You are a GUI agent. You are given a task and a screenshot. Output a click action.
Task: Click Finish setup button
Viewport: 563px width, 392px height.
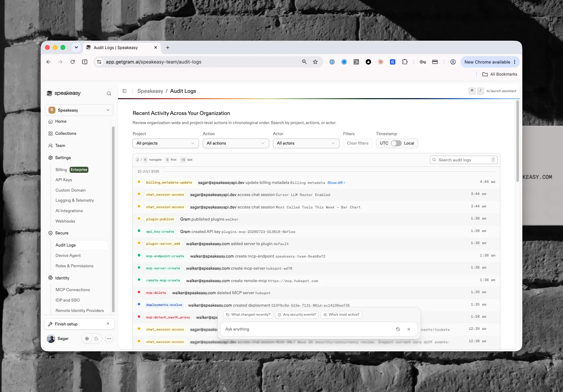(79, 324)
